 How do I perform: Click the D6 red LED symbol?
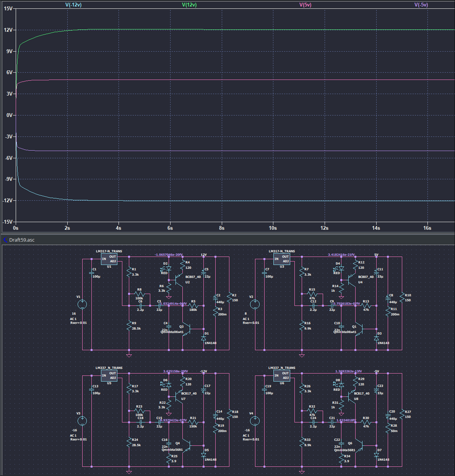(168, 385)
